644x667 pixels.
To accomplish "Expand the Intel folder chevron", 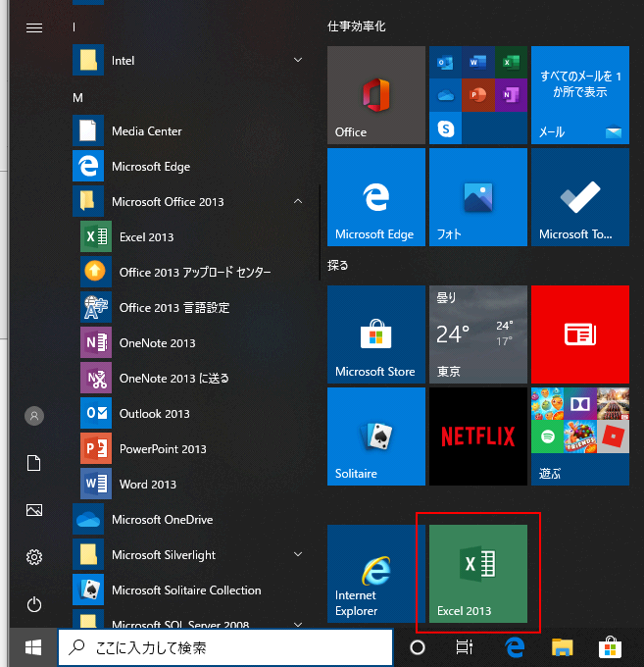I will click(298, 60).
